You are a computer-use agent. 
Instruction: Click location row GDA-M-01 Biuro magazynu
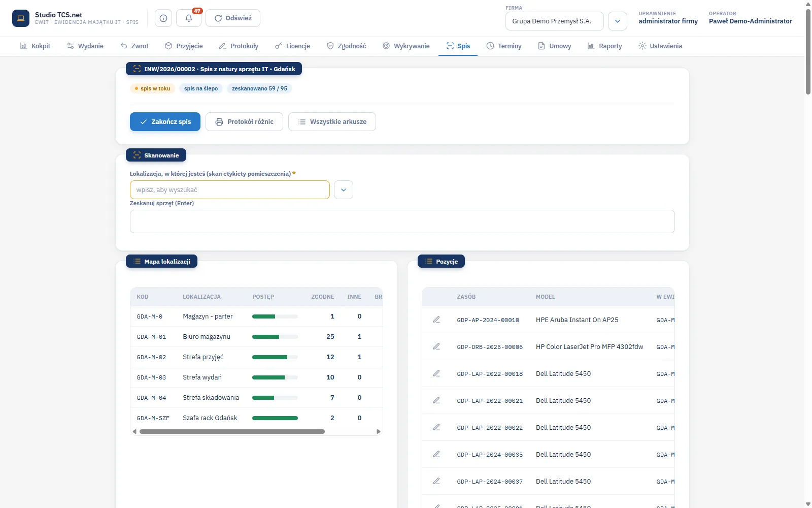point(256,337)
